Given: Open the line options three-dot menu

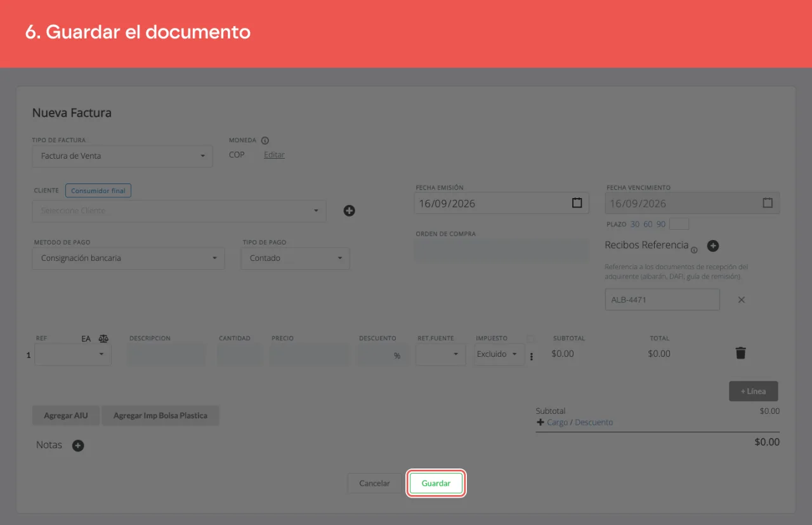Looking at the screenshot, I should tap(532, 356).
